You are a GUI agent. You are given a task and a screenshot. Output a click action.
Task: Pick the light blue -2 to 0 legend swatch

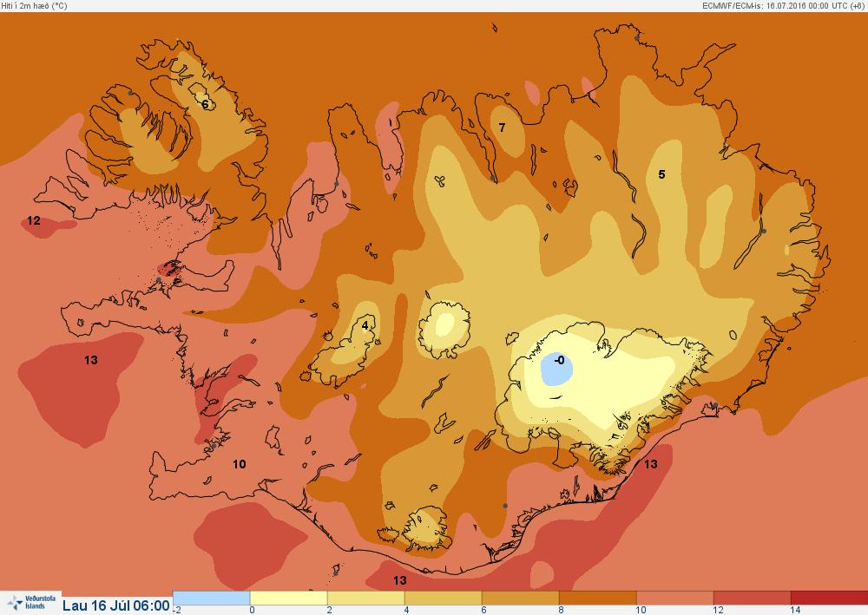[212, 598]
